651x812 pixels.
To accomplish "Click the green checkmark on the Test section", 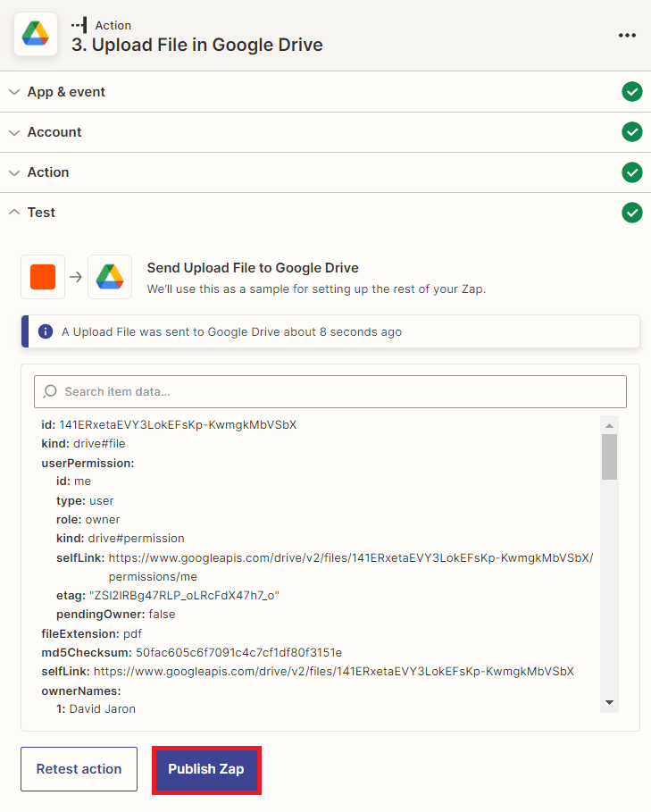I will tap(632, 213).
